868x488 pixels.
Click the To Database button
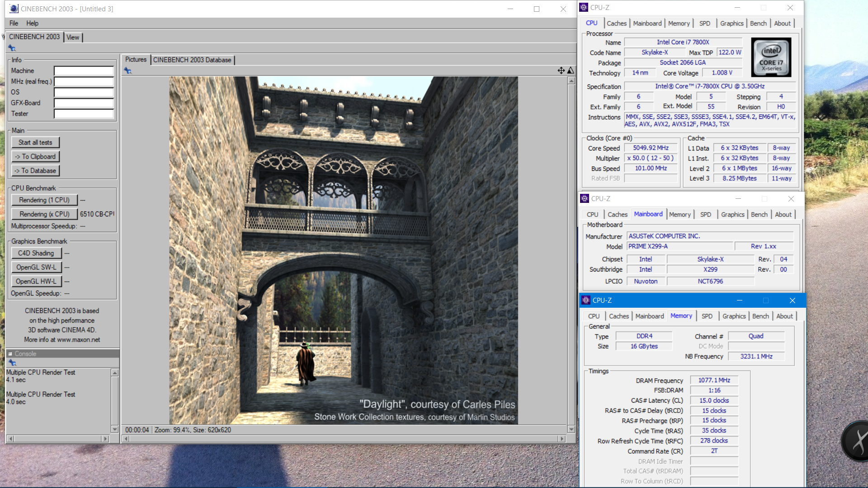coord(35,171)
